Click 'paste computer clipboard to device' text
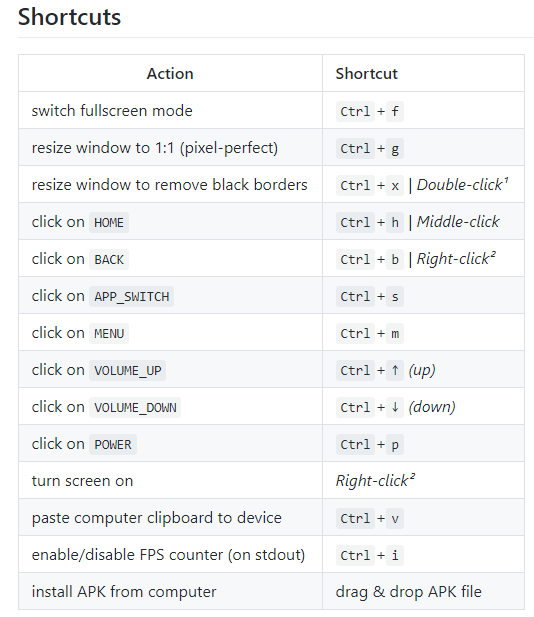 coord(157,517)
